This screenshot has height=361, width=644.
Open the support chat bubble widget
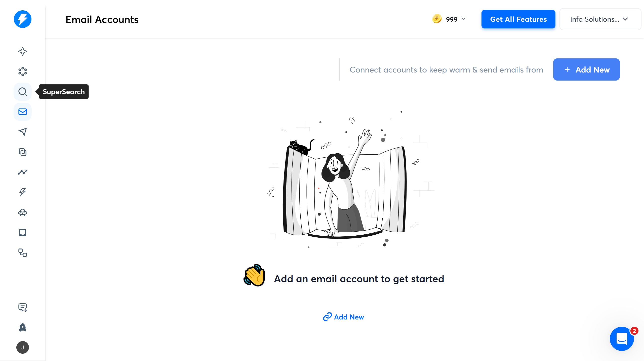[622, 339]
